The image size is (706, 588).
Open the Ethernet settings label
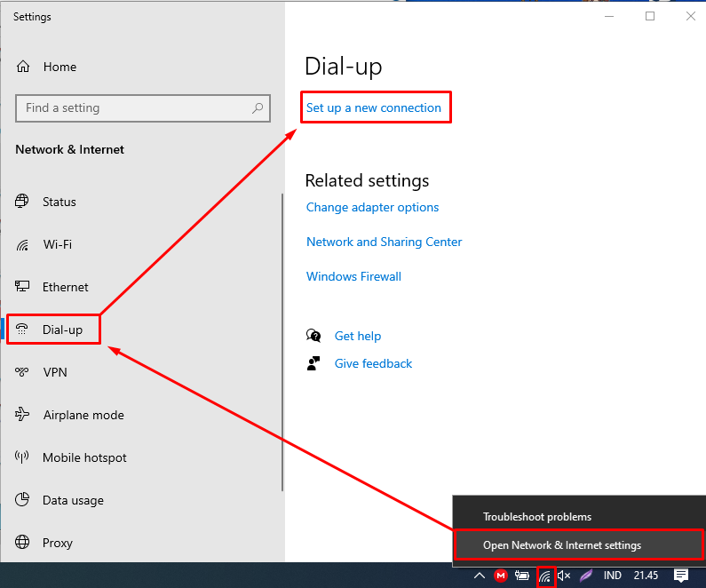tap(66, 287)
